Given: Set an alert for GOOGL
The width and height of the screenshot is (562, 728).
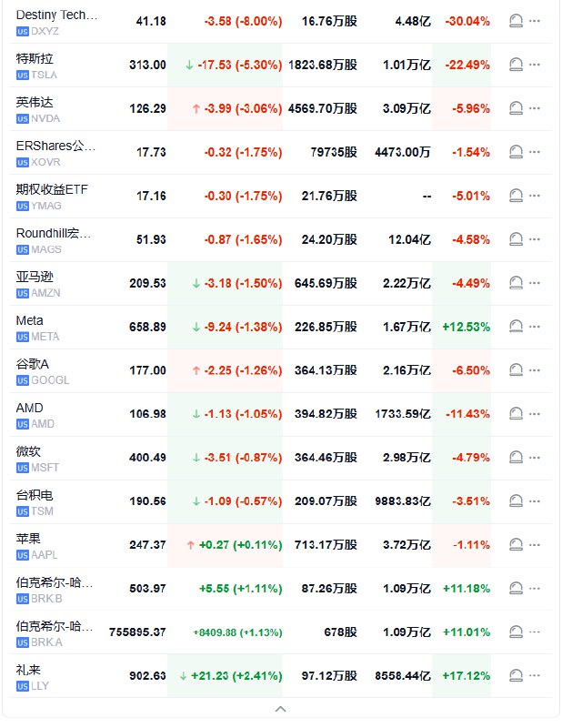Looking at the screenshot, I should coord(516,370).
